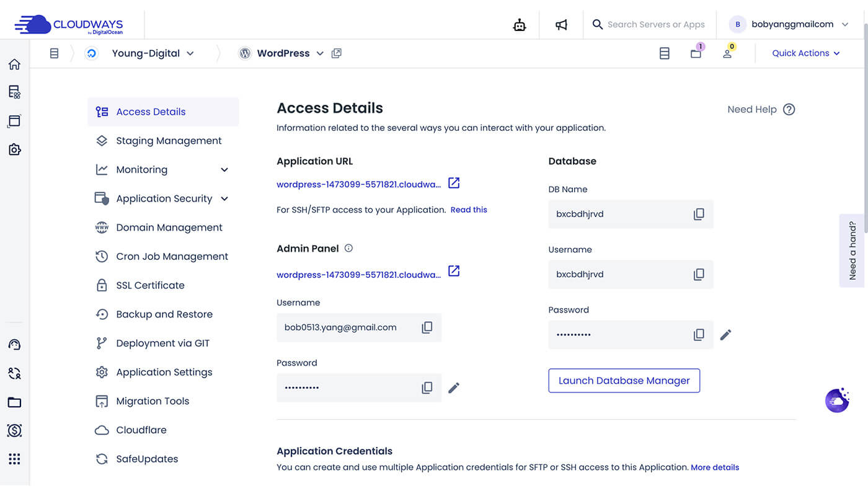
Task: Click the Need Help question mark icon
Action: click(x=789, y=110)
